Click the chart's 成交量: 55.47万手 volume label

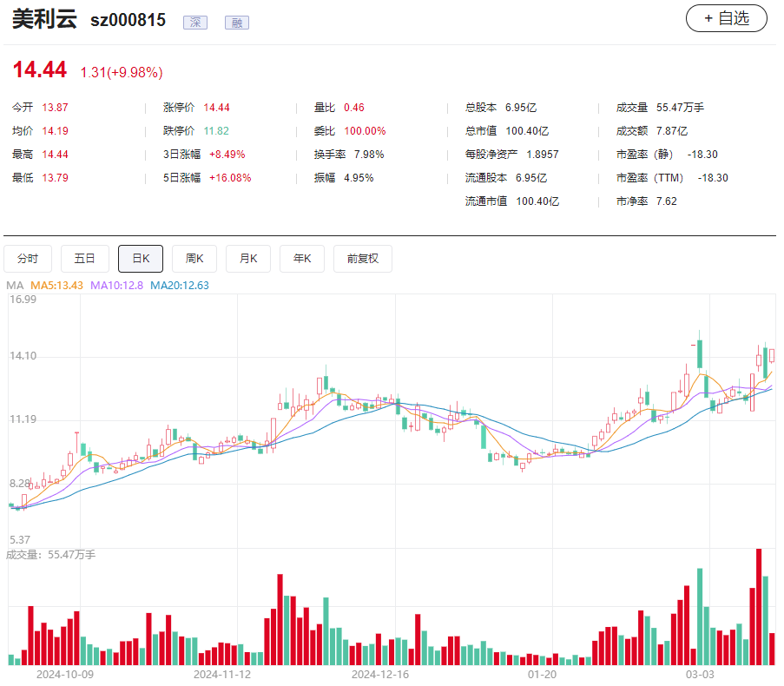pos(50,555)
